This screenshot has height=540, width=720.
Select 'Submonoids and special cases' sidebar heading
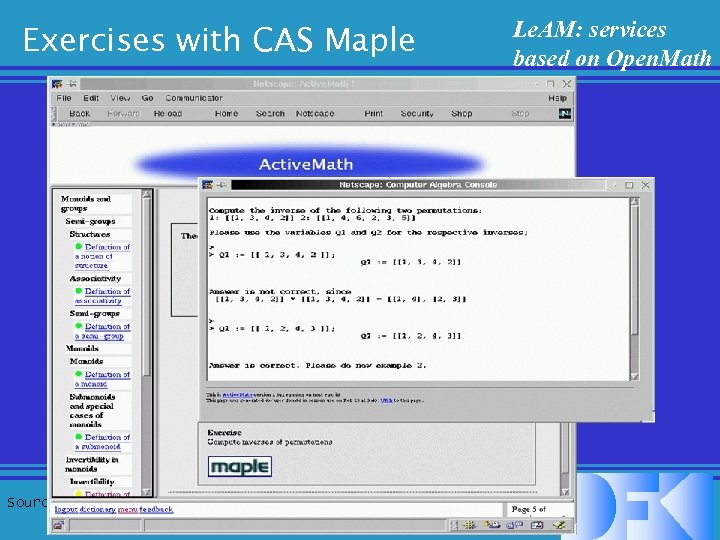point(92,411)
